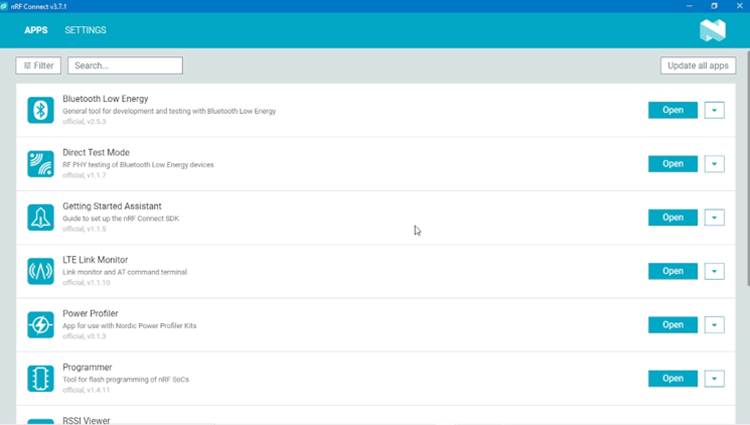The image size is (750, 425).
Task: Open the Bluetooth Low Energy app
Action: (673, 110)
